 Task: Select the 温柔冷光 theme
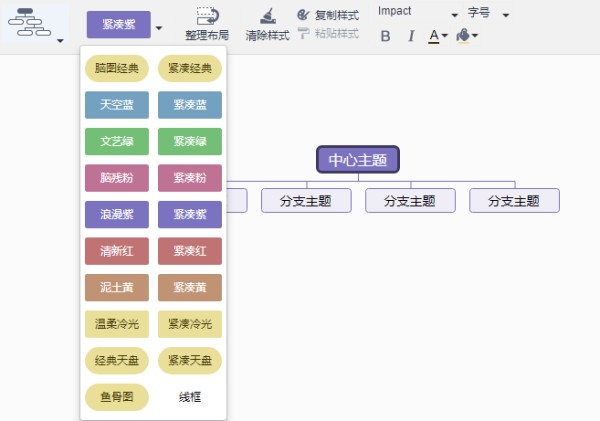pyautogui.click(x=117, y=324)
